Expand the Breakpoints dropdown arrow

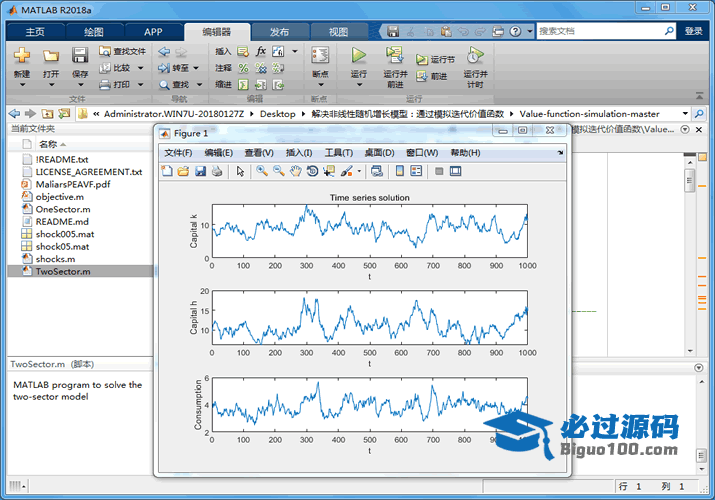[x=321, y=85]
